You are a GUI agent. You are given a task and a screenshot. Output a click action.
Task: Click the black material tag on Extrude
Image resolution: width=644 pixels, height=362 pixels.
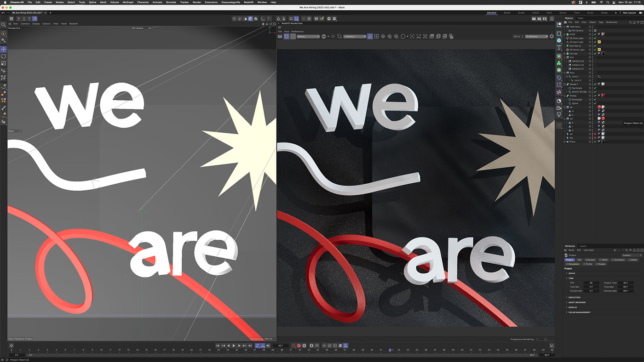pyautogui.click(x=603, y=53)
